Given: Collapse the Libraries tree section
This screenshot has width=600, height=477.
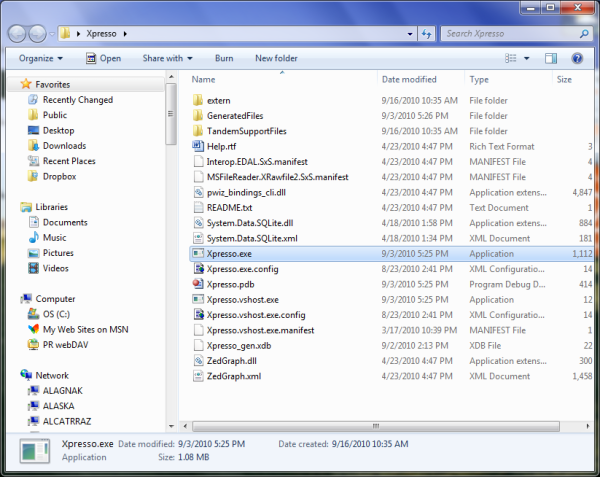Looking at the screenshot, I should pos(11,207).
